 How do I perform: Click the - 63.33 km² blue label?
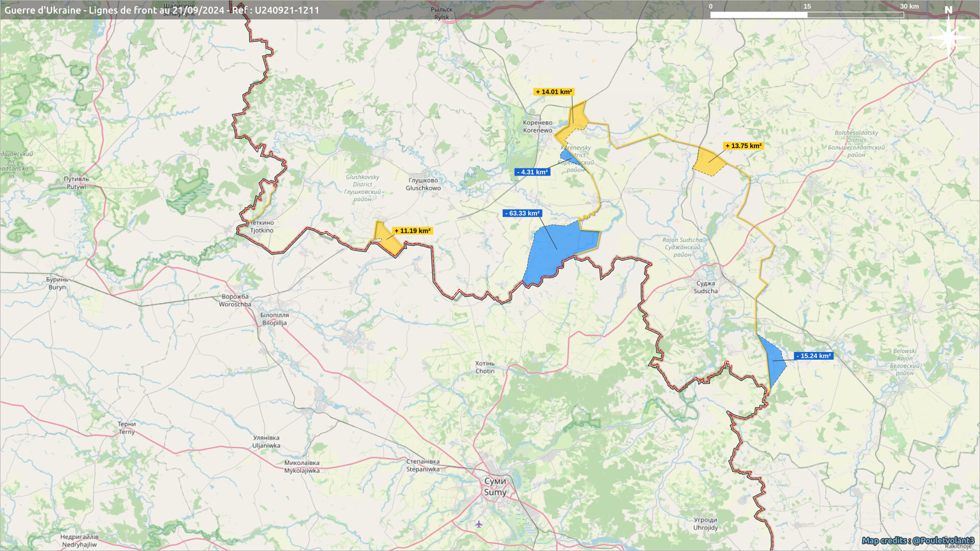point(522,213)
